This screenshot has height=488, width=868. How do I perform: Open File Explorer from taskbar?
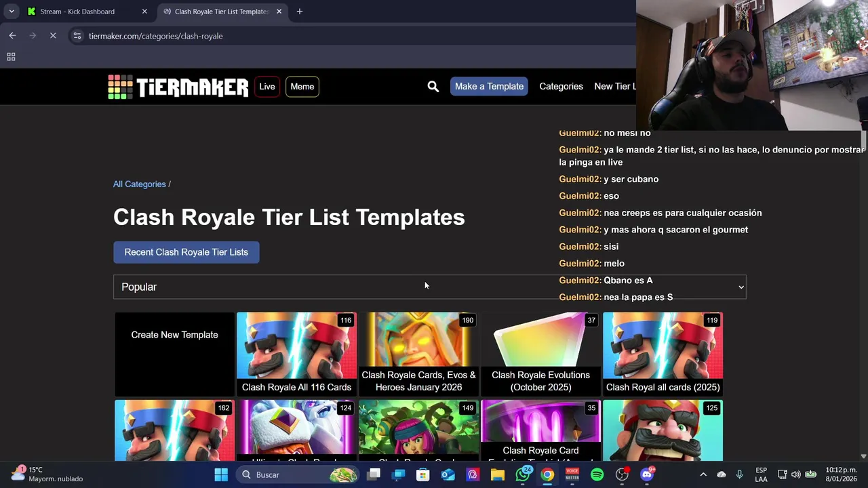tap(498, 474)
